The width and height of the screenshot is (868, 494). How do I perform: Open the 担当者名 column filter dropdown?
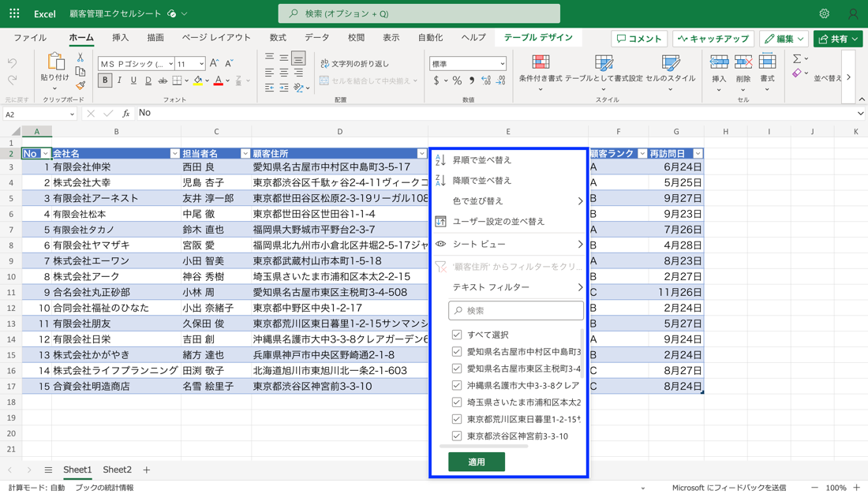pos(245,153)
